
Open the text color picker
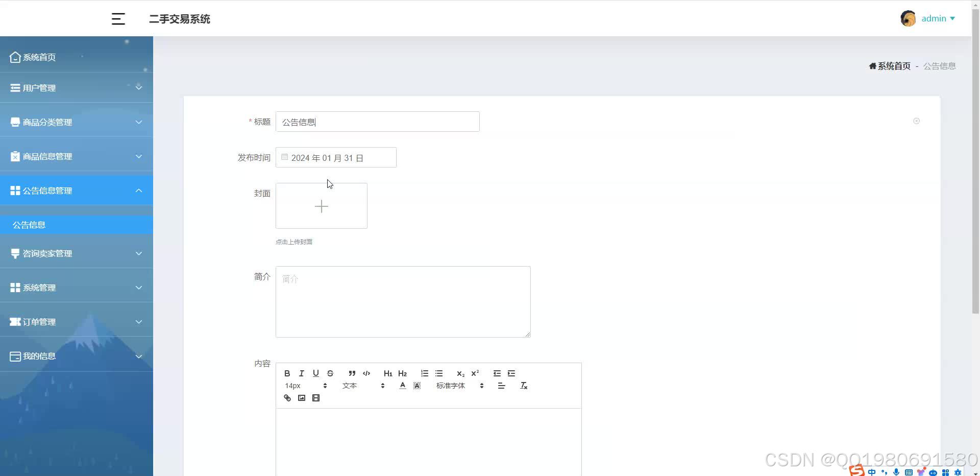[403, 386]
